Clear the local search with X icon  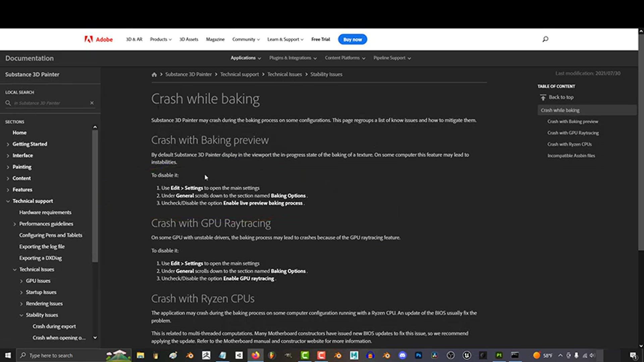(x=92, y=103)
